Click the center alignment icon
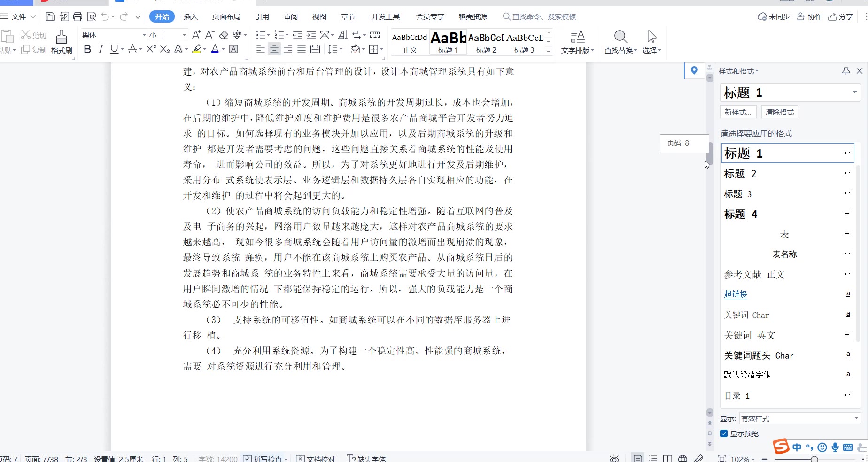The image size is (868, 462). [274, 49]
